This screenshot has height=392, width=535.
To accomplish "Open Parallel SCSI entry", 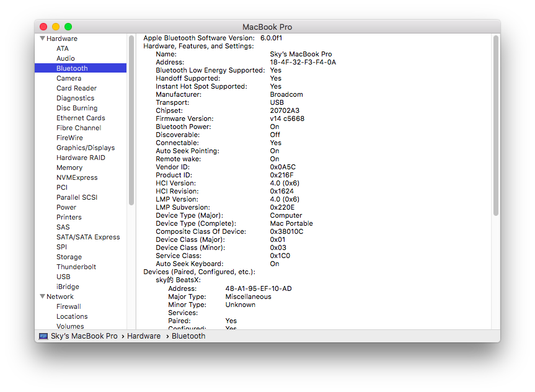I will click(x=77, y=197).
